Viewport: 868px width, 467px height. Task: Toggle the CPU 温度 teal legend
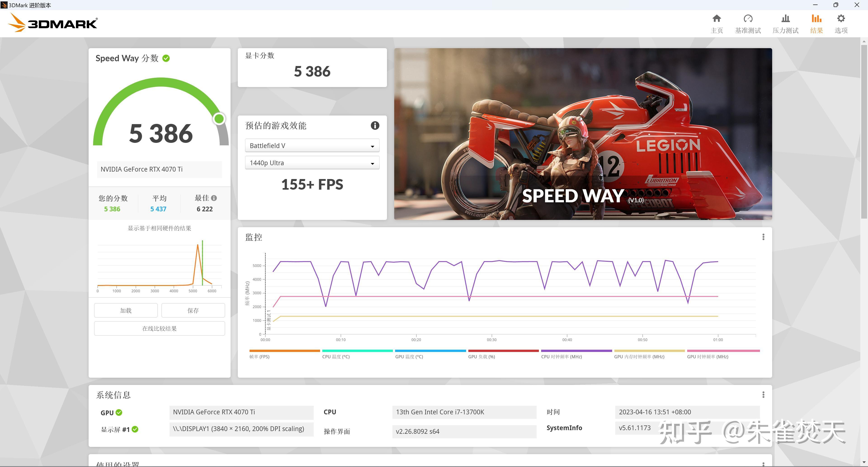[358, 354]
